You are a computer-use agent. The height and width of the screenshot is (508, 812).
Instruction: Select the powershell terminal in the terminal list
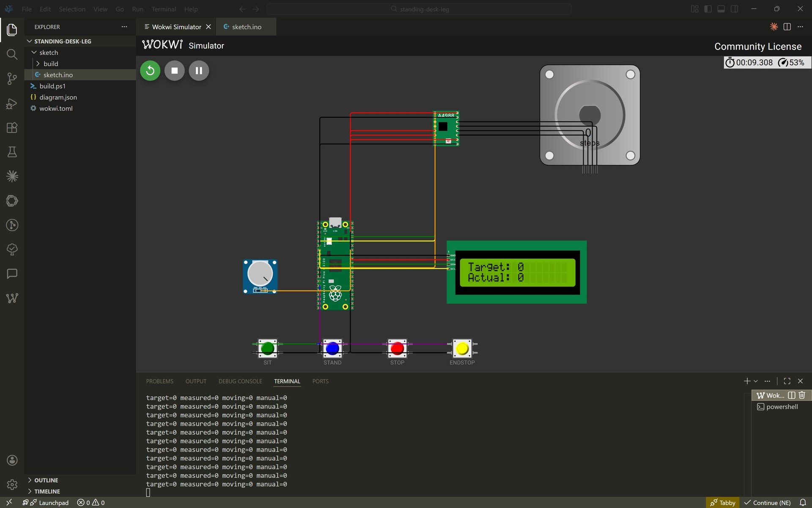(x=781, y=406)
